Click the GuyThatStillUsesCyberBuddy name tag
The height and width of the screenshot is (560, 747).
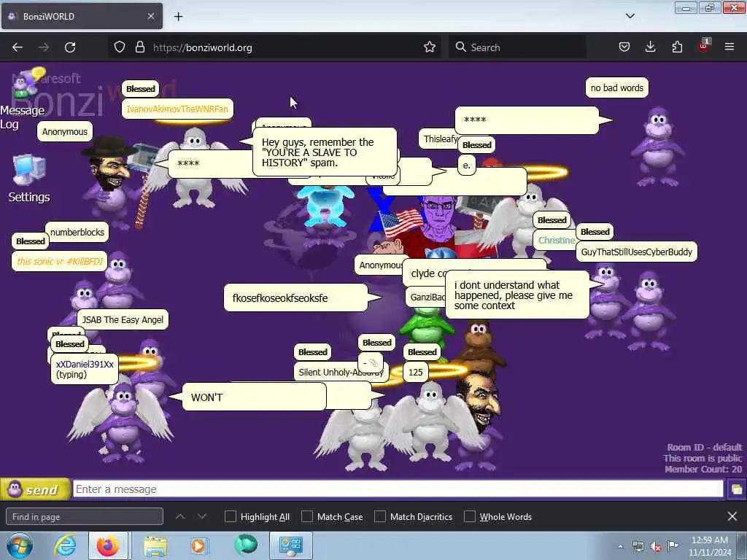[636, 252]
